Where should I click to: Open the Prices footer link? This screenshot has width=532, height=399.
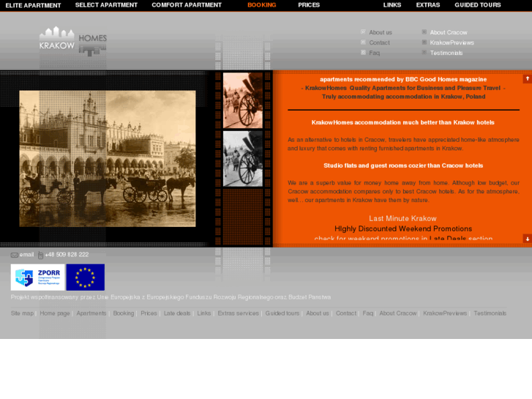point(149,313)
